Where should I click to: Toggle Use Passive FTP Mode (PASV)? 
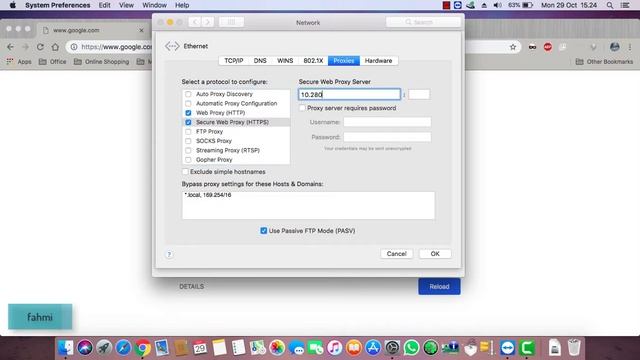[264, 231]
